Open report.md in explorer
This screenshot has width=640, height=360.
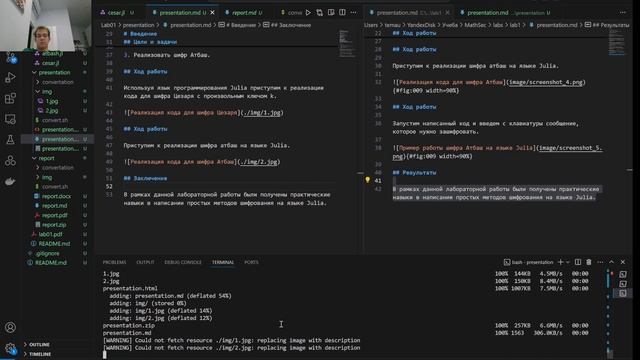pos(54,206)
